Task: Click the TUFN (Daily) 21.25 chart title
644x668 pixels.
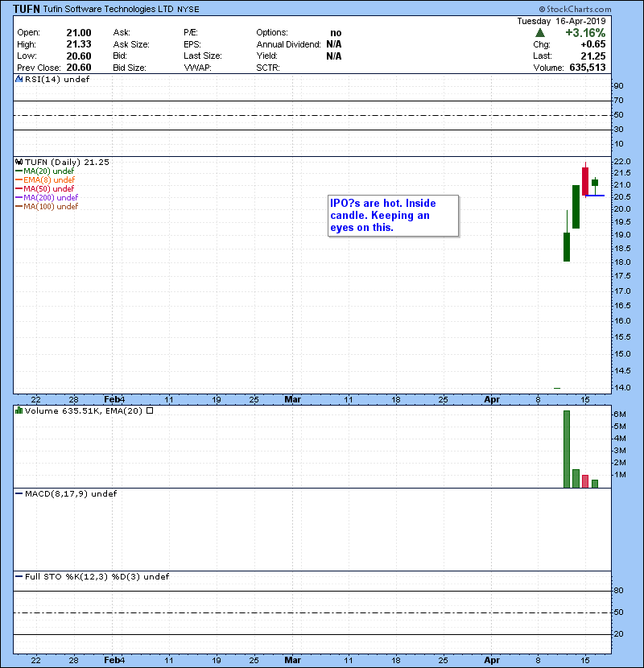Action: pos(67,162)
